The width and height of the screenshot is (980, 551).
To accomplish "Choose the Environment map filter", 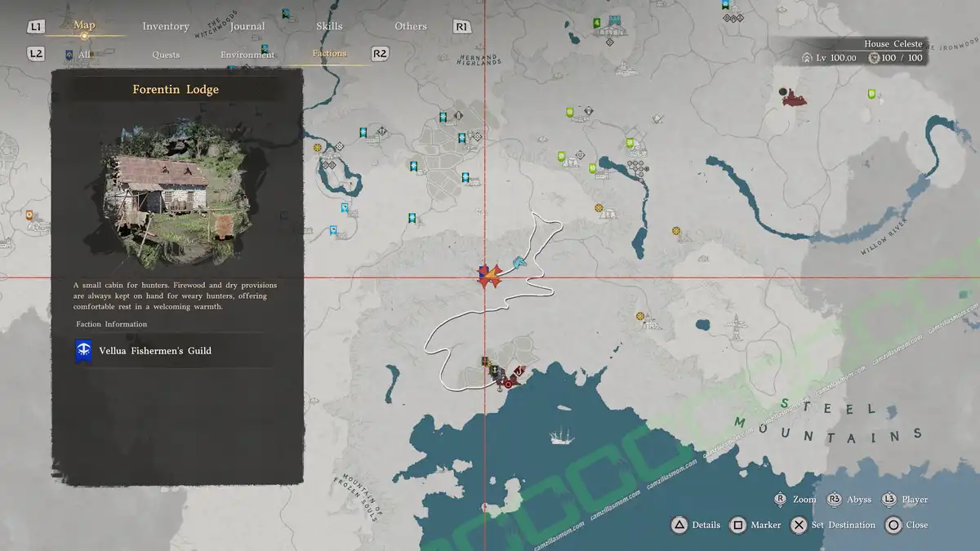I will point(247,55).
